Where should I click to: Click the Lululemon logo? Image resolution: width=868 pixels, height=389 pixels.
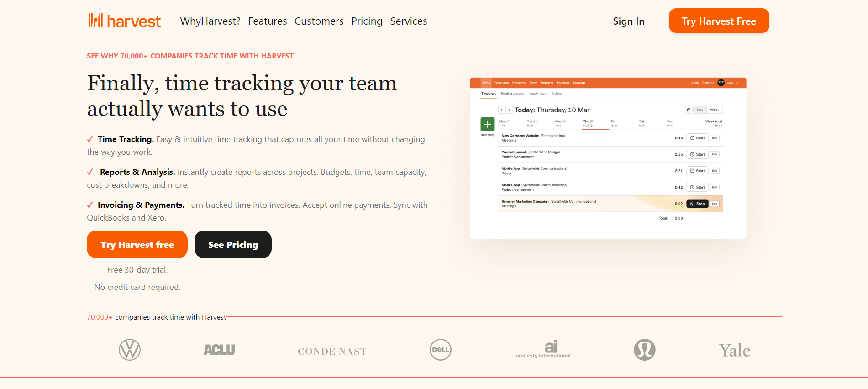pyautogui.click(x=644, y=350)
